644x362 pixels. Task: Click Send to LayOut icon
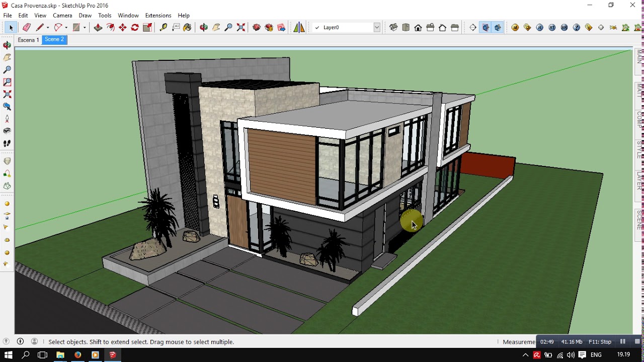[281, 28]
